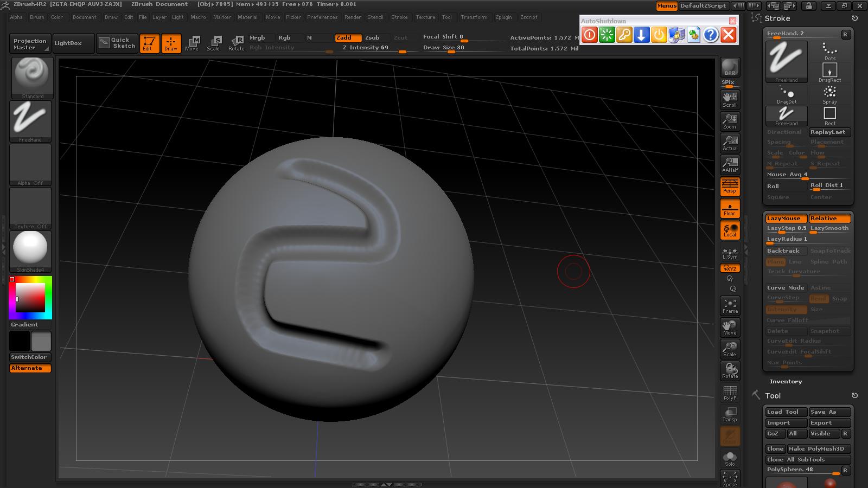868x488 pixels.
Task: Collapse the Stroke palette header
Action: click(x=777, y=18)
